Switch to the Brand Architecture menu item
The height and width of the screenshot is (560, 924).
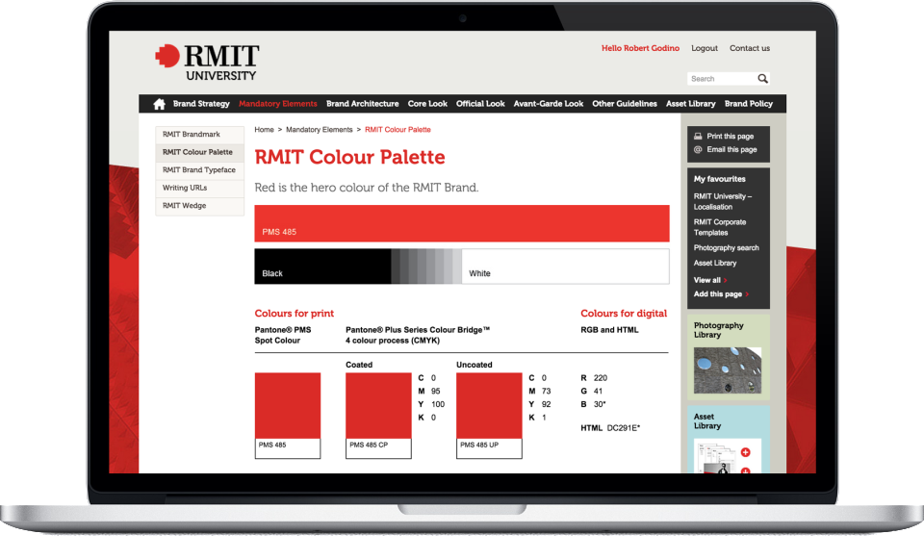pos(363,103)
